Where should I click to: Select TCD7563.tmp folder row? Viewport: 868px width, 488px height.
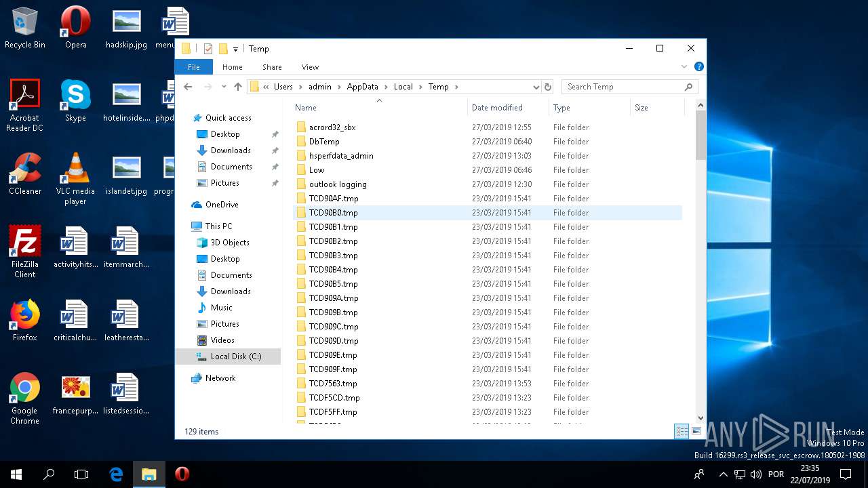[x=488, y=384]
